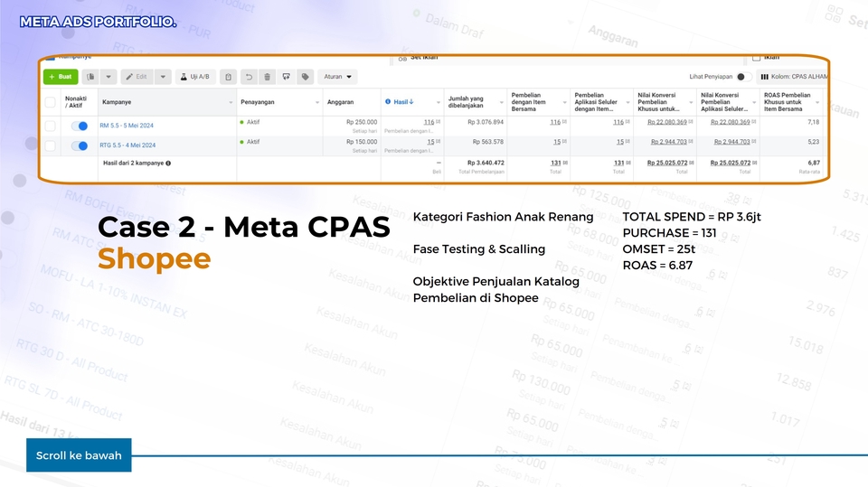Click the green Buat create button
This screenshot has height=487, width=868.
[61, 77]
